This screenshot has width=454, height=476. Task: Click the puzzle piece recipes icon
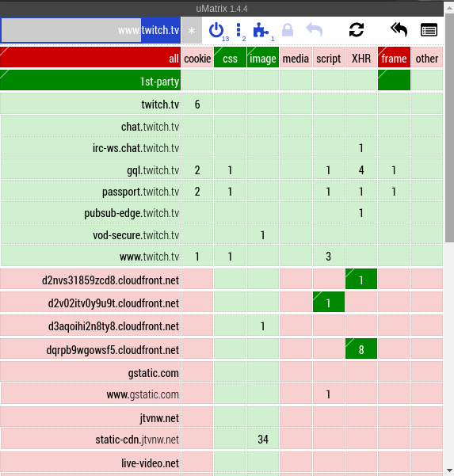(x=260, y=30)
